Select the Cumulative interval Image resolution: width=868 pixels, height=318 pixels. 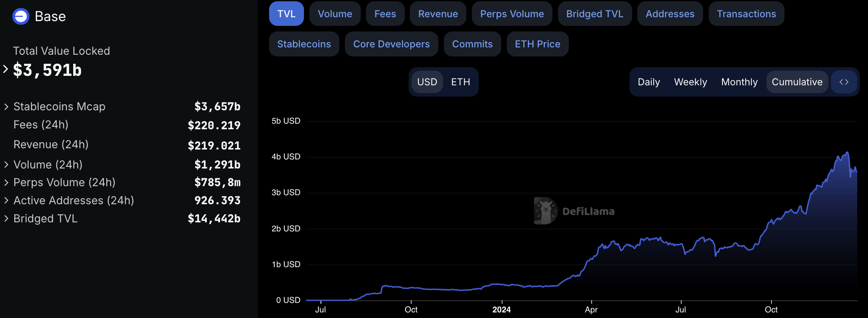(x=797, y=82)
